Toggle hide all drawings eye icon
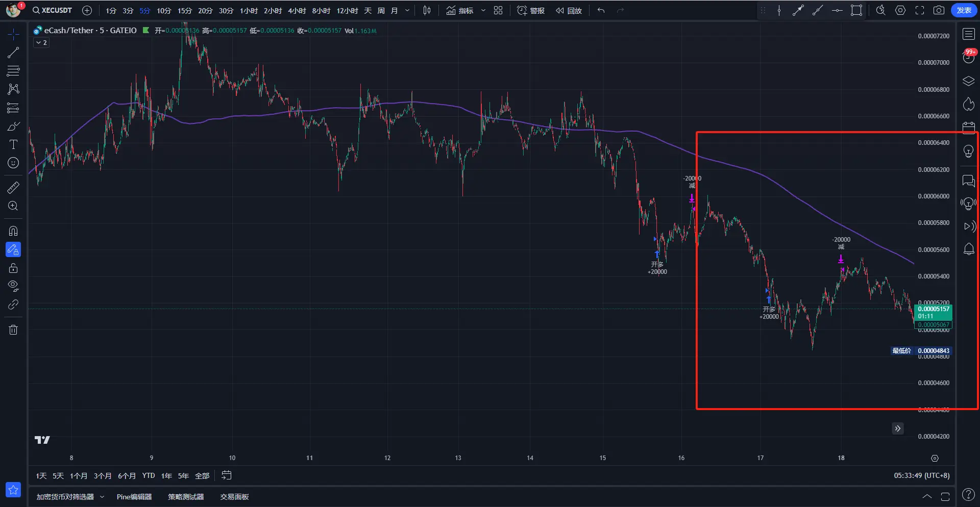The width and height of the screenshot is (980, 507). coord(13,286)
